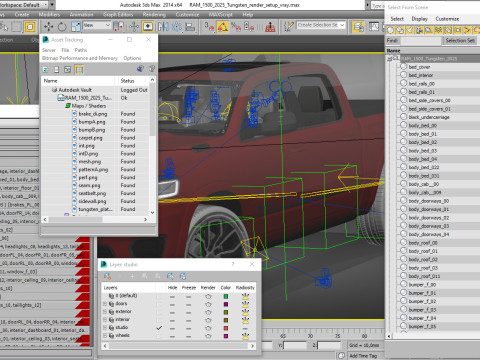Open the View reference coordinate dropdown
The image size is (480, 360).
(x=107, y=25)
